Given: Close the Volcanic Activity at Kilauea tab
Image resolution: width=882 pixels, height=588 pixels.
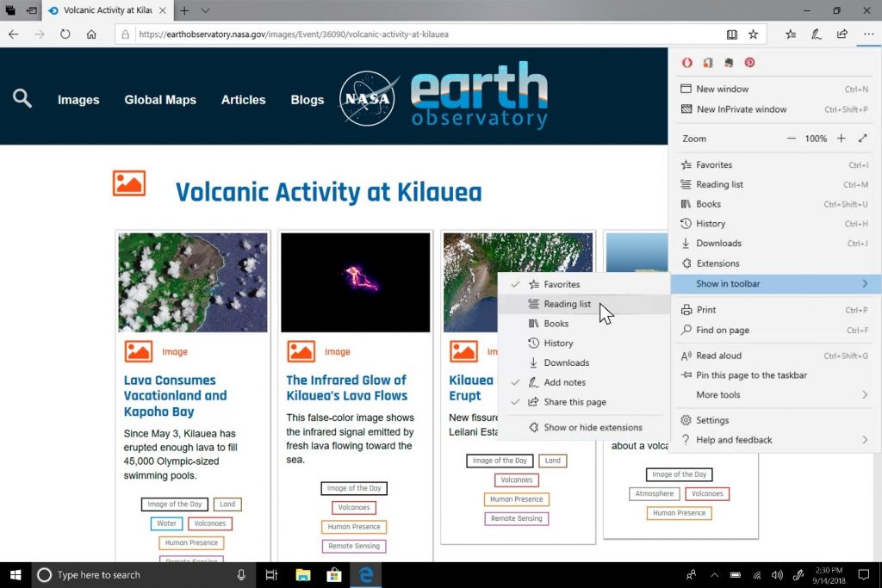Looking at the screenshot, I should point(163,10).
